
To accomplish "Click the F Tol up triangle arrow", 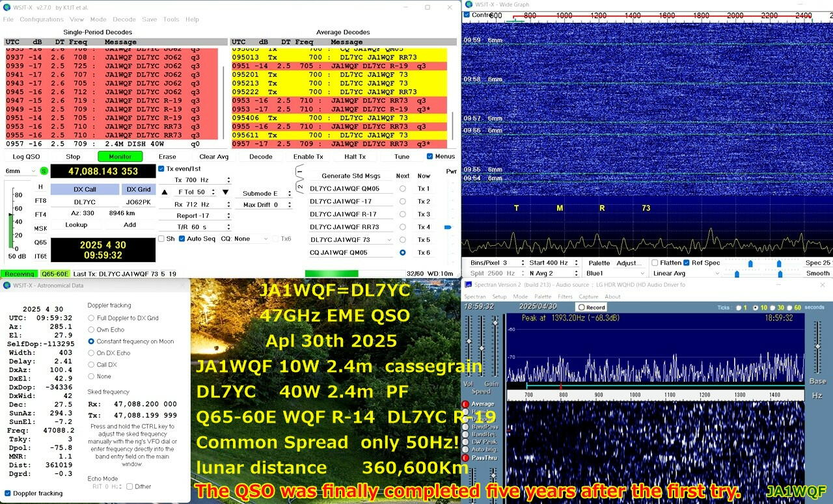I will pyautogui.click(x=165, y=192).
